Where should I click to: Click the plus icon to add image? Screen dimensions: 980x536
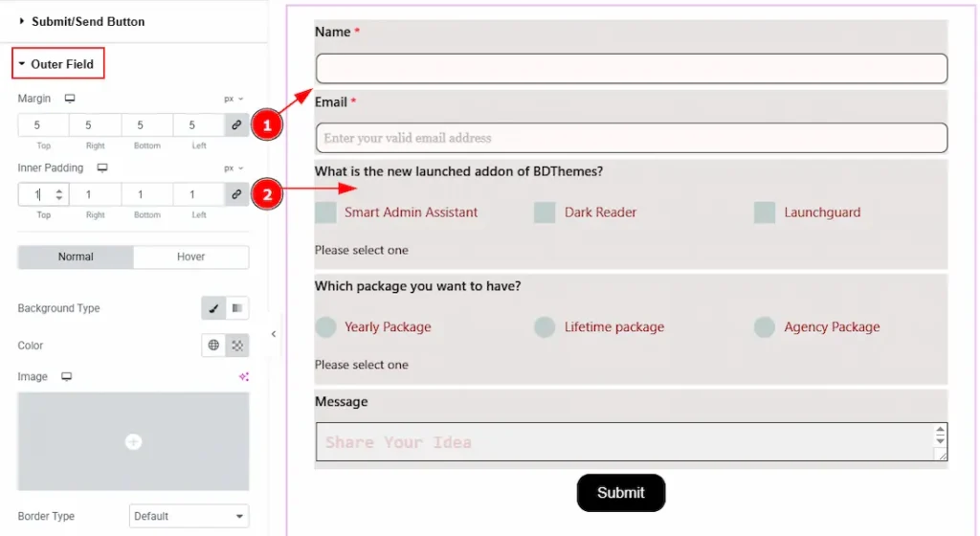tap(133, 441)
